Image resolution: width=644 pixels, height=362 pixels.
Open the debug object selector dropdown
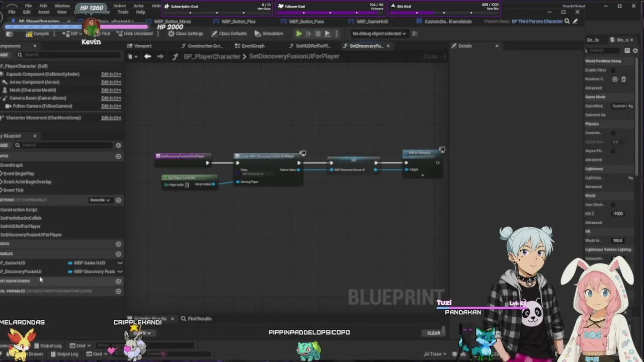379,34
